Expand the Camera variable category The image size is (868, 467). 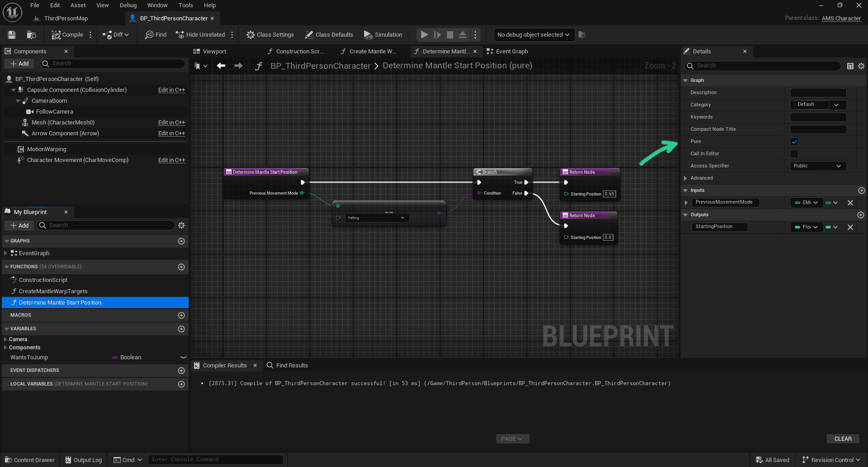[x=5, y=339]
